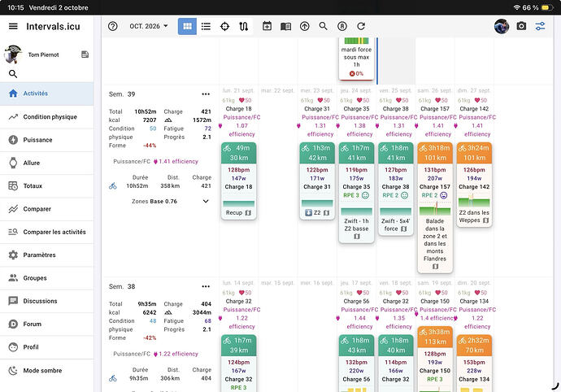The width and height of the screenshot is (561, 392).
Task: Click the upload activity icon
Action: (304, 26)
